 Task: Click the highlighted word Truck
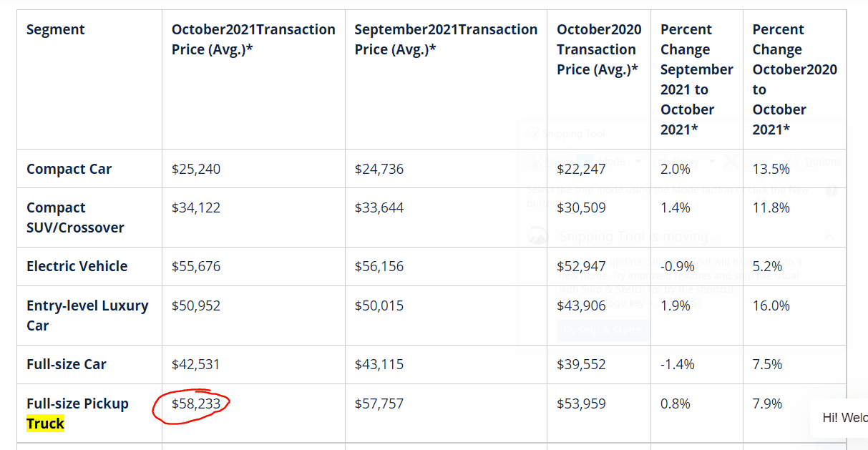45,424
